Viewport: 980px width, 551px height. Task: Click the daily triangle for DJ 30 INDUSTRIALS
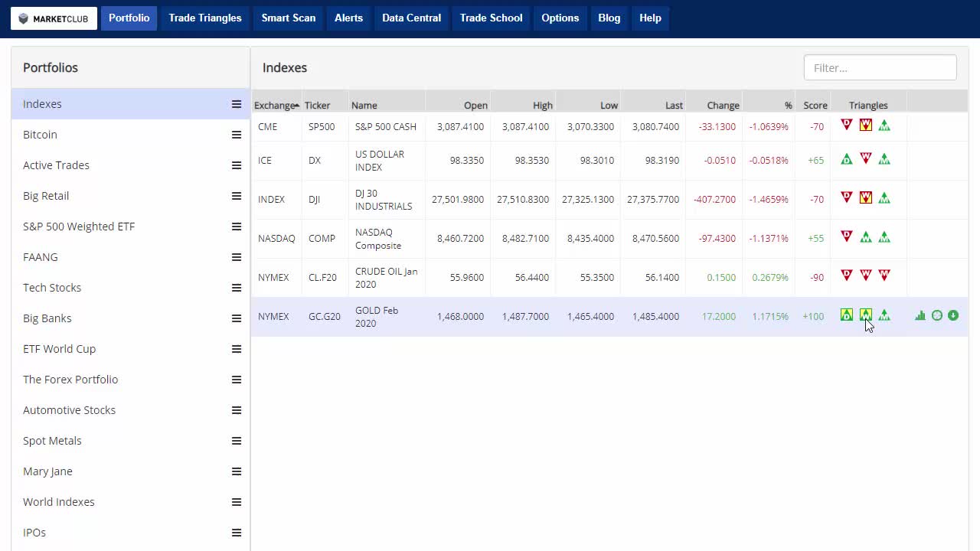[846, 197]
